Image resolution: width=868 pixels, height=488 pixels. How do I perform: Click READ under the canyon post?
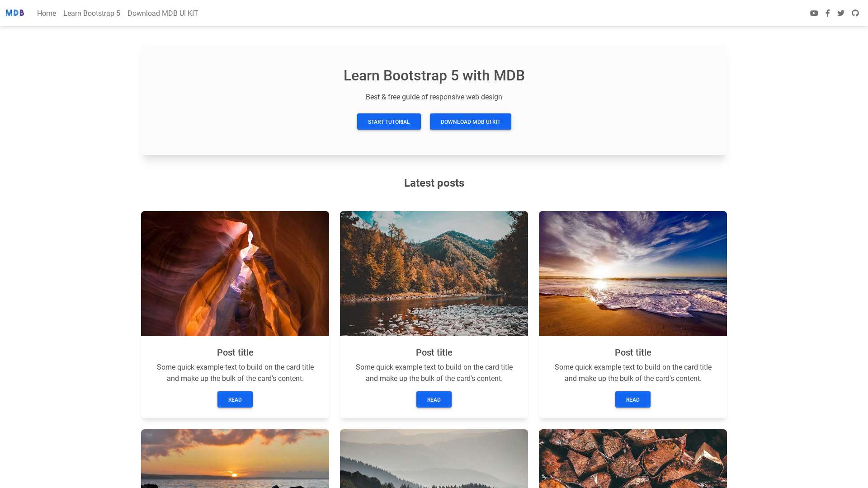click(235, 399)
